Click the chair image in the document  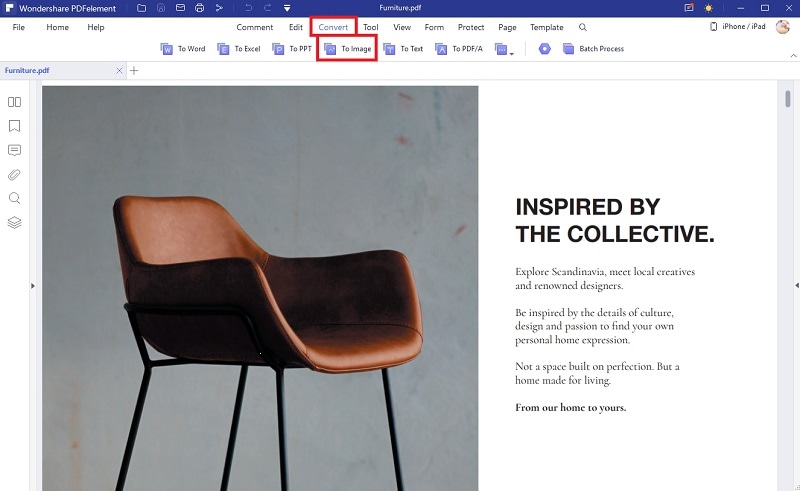click(260, 288)
